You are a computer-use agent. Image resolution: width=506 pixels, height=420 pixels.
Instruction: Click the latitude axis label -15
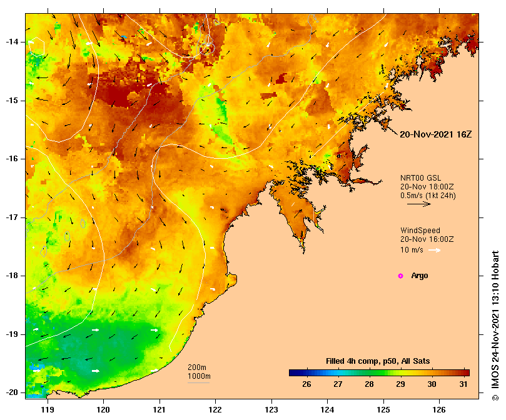coord(13,101)
